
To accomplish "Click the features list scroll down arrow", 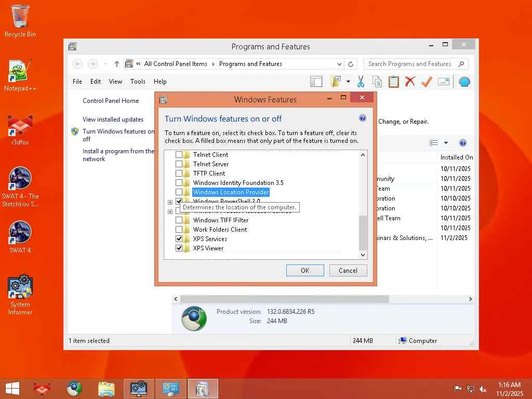I will [x=363, y=255].
